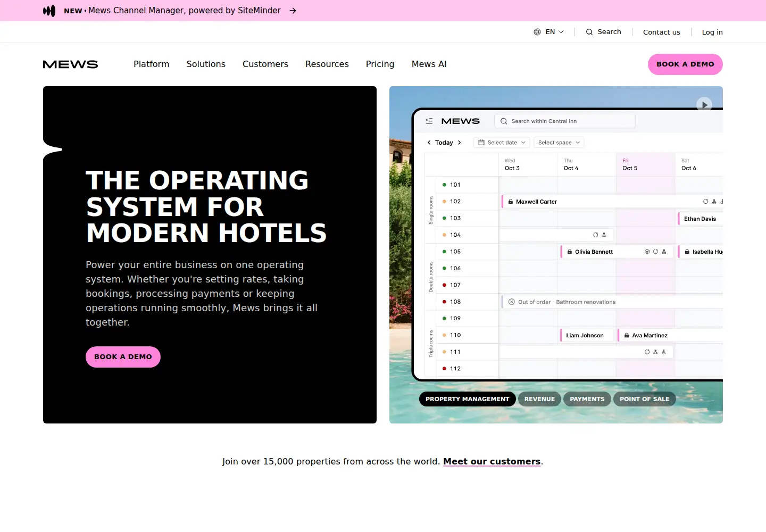Click the arrow after the SiteMinder announcement

point(293,11)
